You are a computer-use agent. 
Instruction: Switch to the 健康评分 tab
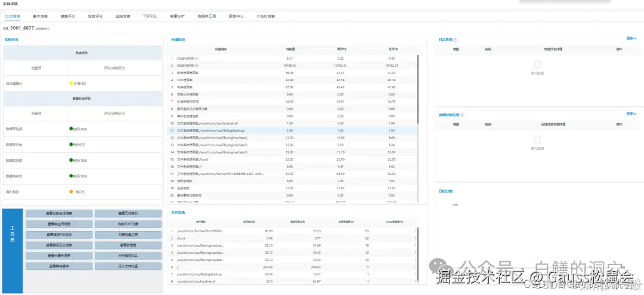tap(68, 17)
